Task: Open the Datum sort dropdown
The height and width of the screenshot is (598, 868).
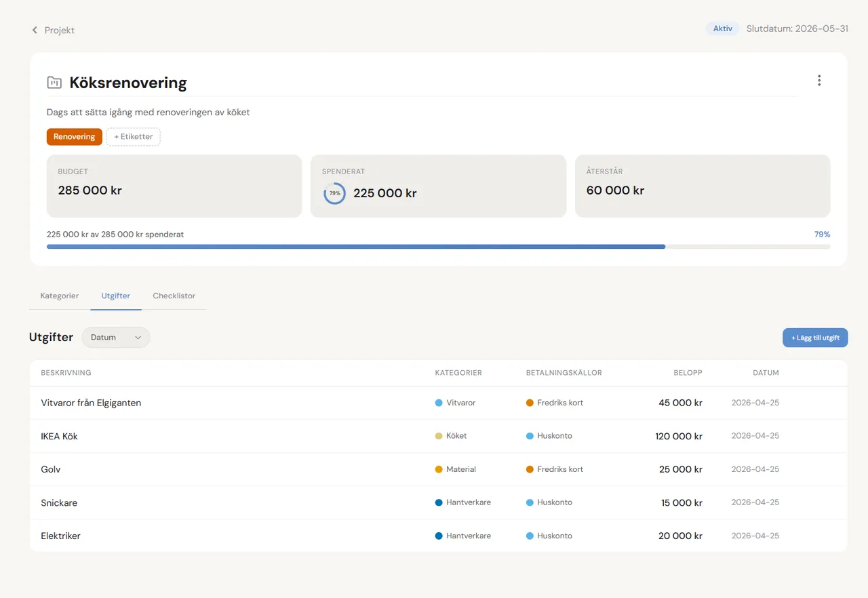Action: [116, 338]
